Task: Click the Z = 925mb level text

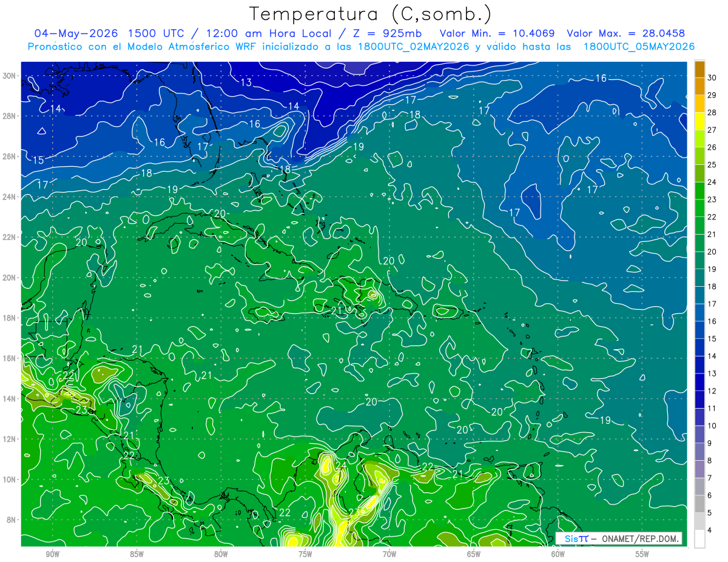Action: pyautogui.click(x=388, y=33)
